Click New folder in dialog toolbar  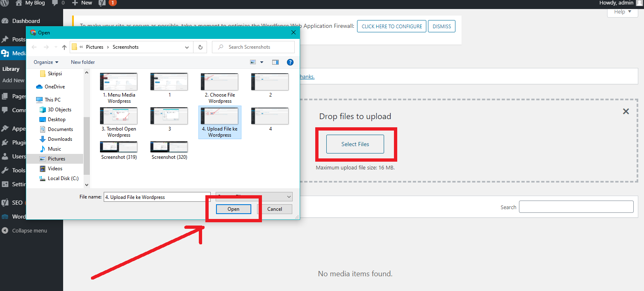pos(83,62)
